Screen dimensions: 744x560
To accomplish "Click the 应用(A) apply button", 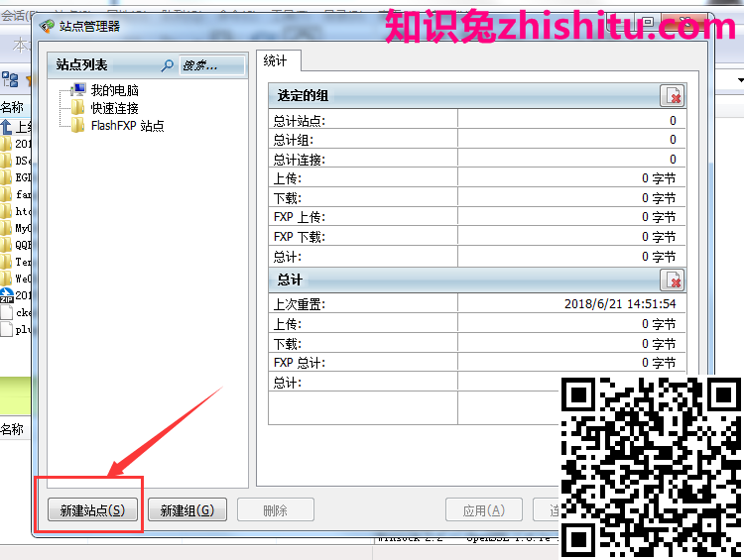I will (x=483, y=510).
